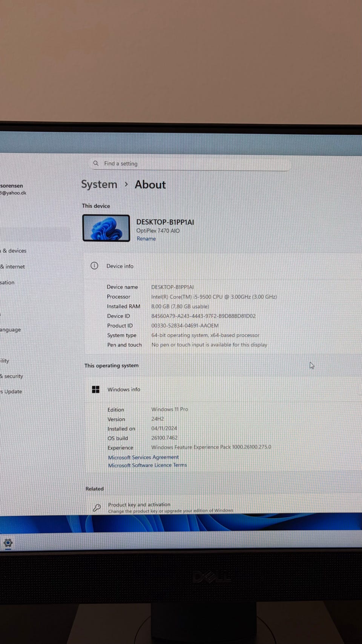
Task: Go back to System via breadcrumb
Action: pos(99,184)
